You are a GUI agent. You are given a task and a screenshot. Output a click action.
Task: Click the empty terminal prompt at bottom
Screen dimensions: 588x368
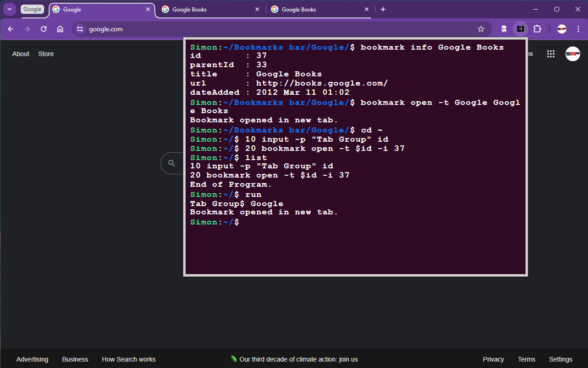(215, 222)
